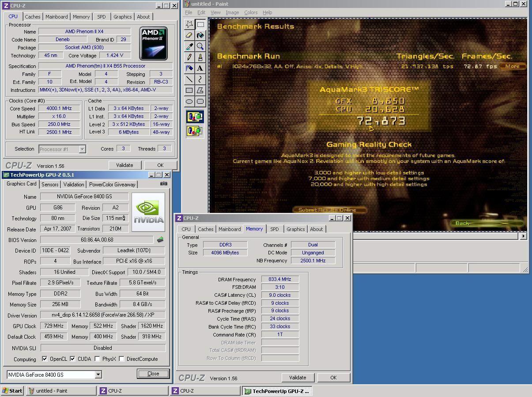Switch to the Caches tab in top CPU-Z

(x=33, y=17)
